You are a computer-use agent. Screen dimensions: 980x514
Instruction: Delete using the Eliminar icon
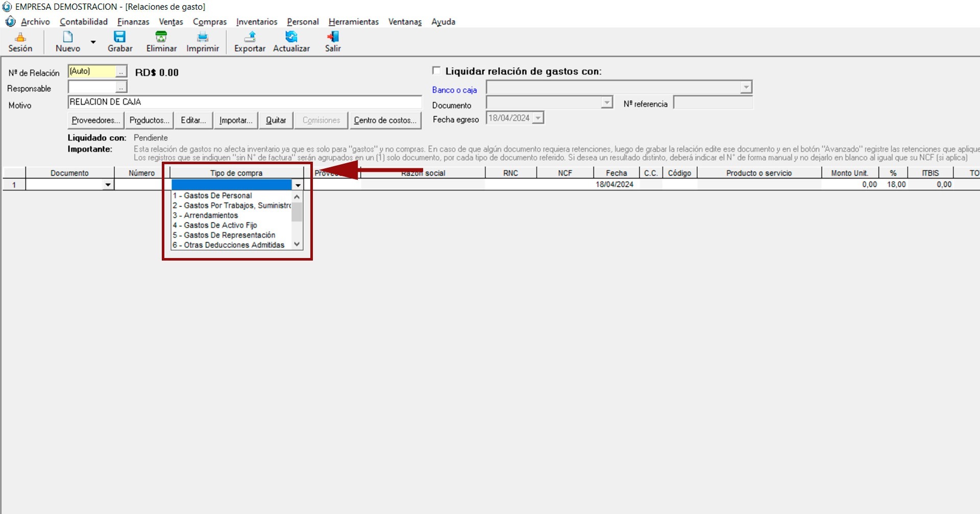[x=161, y=42]
